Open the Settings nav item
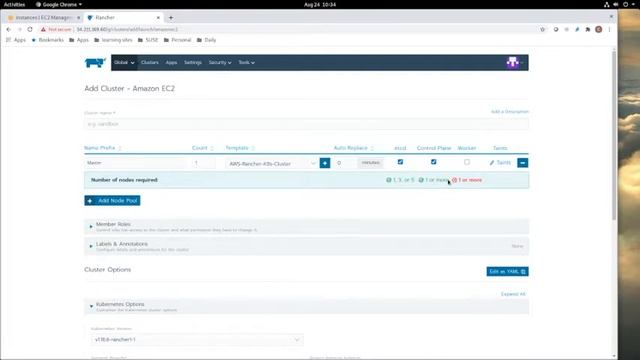The width and height of the screenshot is (640, 360). tap(193, 62)
